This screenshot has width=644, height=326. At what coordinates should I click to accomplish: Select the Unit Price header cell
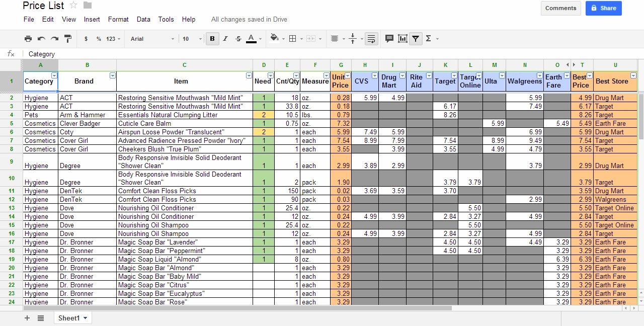(341, 81)
